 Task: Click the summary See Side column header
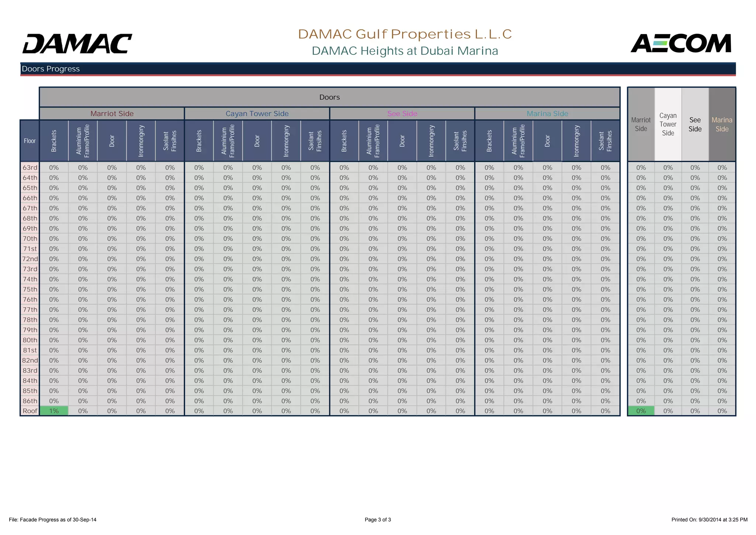pyautogui.click(x=695, y=125)
